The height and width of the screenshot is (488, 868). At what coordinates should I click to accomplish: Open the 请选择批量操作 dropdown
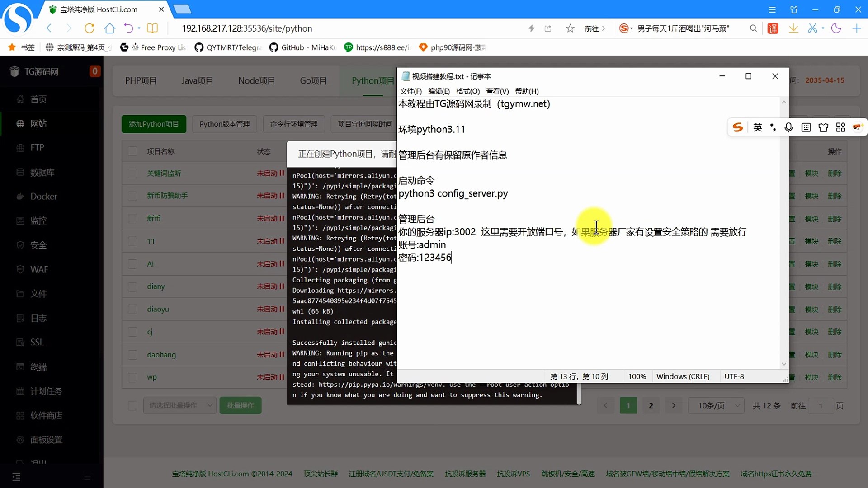180,405
